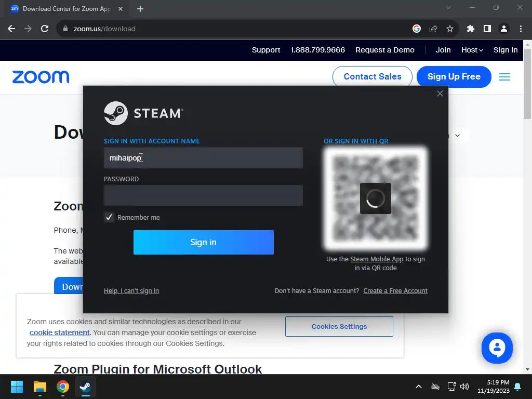532x399 pixels.
Task: Share this page via the share icon
Action: tap(433, 29)
